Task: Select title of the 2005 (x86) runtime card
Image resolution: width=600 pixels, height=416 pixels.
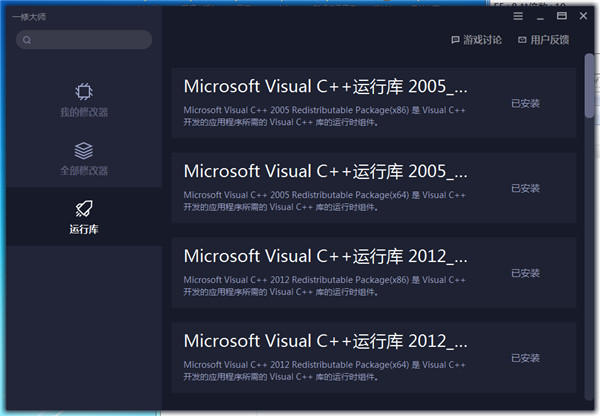Action: coord(325,86)
